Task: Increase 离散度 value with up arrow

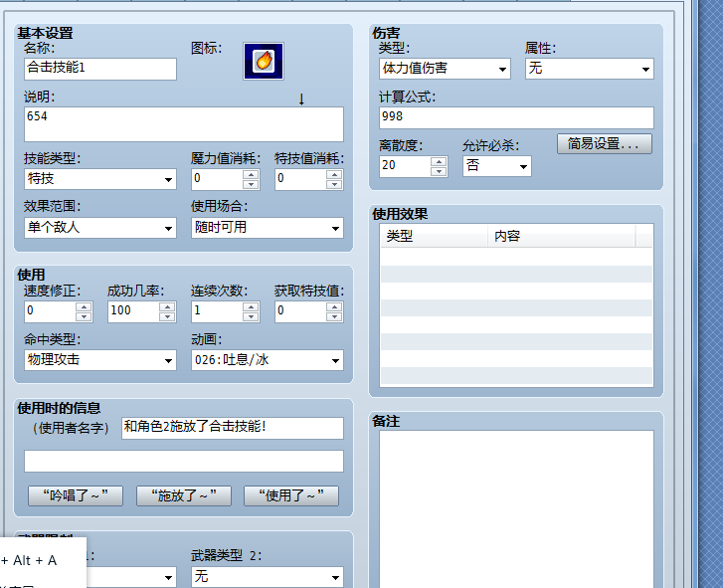Action: click(439, 162)
